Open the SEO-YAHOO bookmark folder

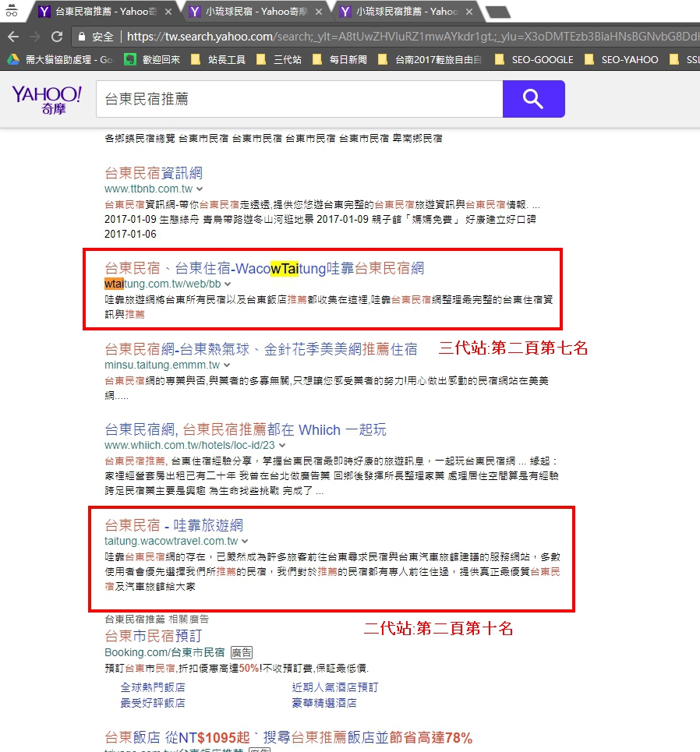tap(622, 59)
